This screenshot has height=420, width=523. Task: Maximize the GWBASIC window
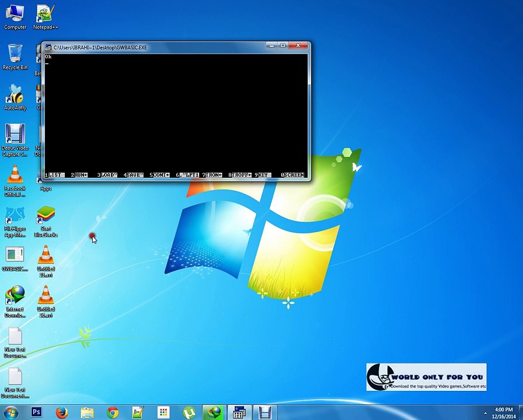pyautogui.click(x=283, y=45)
